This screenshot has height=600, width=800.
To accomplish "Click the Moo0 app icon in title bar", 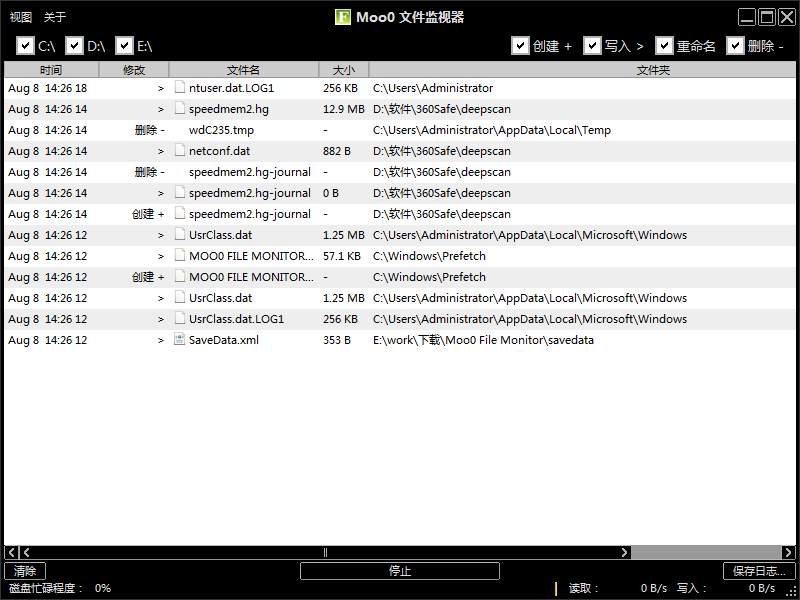I will 343,17.
